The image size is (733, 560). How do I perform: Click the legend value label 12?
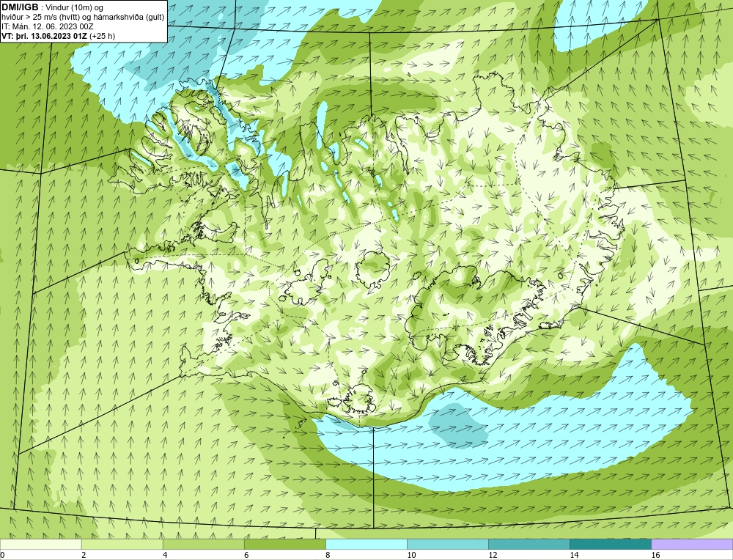tap(493, 555)
